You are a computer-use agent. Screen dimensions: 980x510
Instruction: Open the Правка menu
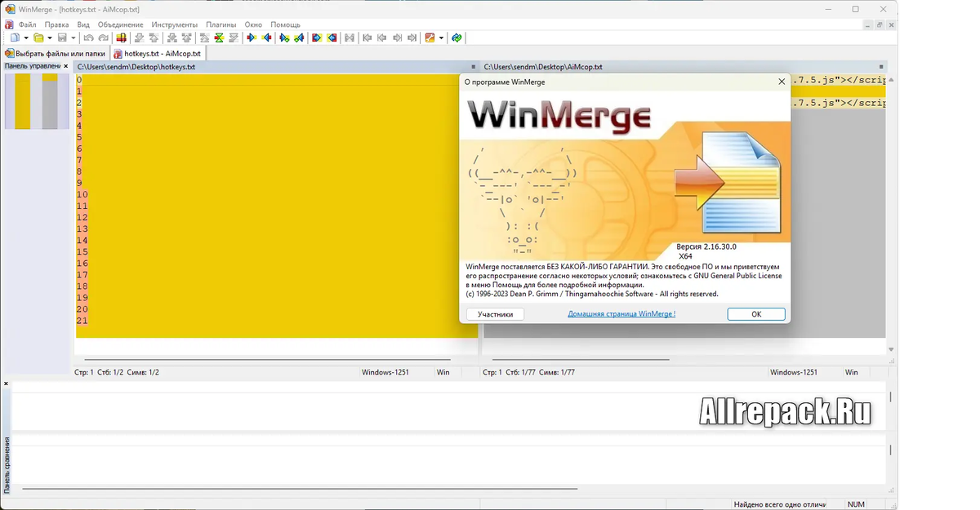57,24
